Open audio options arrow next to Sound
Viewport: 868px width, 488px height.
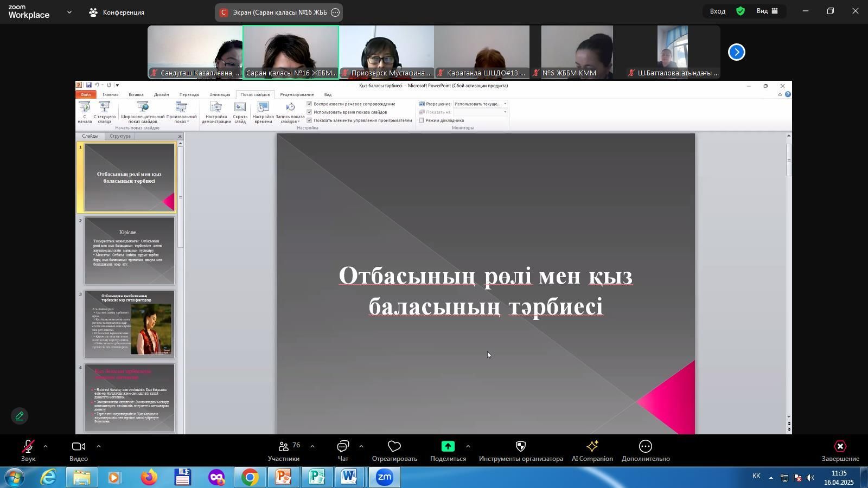click(x=46, y=447)
